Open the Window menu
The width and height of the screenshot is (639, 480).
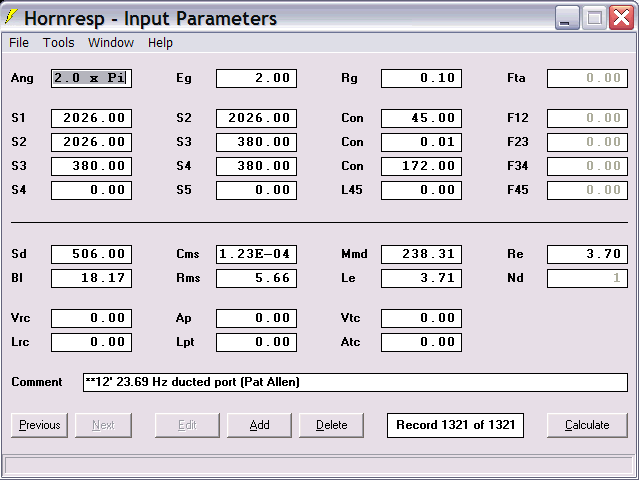111,43
